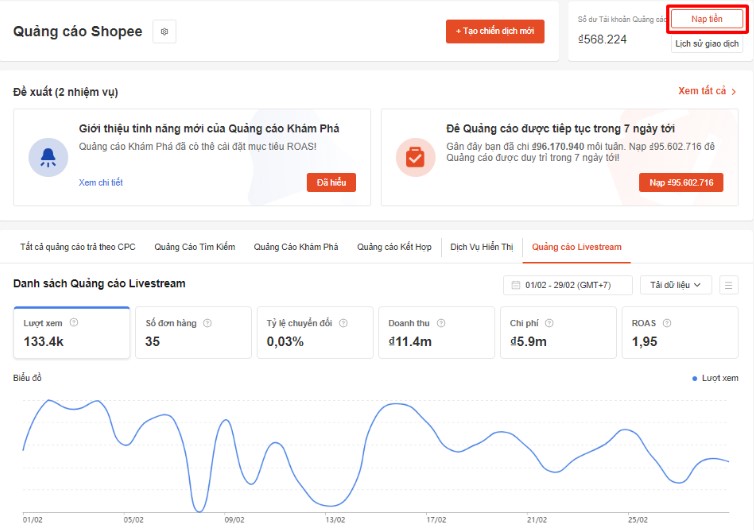Click the Đề xuất (2 nhiệm vụ) heading
The height and width of the screenshot is (530, 754).
[65, 92]
